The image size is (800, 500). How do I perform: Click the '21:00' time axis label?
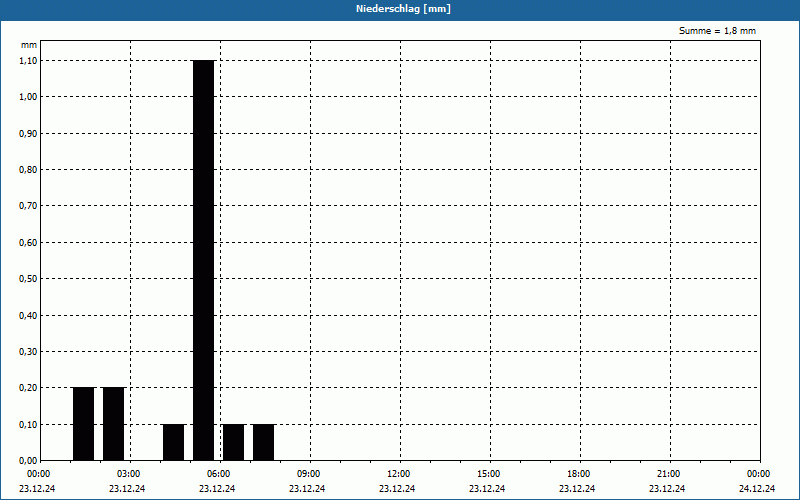point(668,474)
